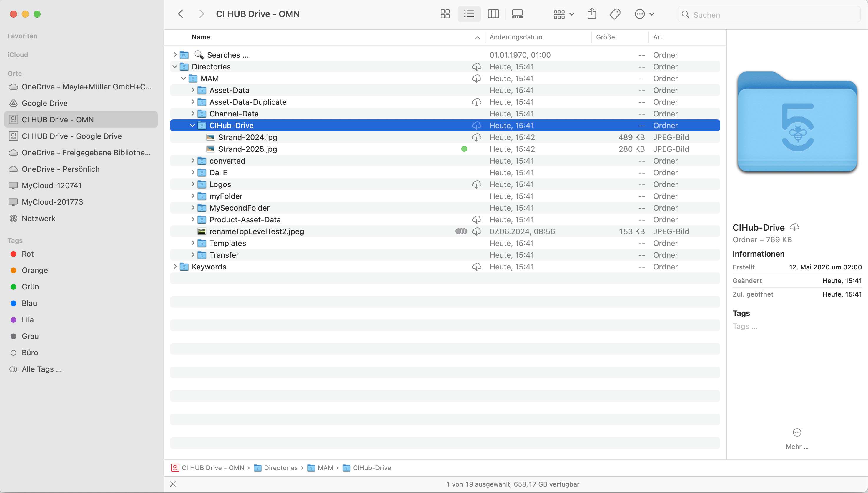The height and width of the screenshot is (493, 868).
Task: Click the Suchen search field
Action: pyautogui.click(x=772, y=14)
